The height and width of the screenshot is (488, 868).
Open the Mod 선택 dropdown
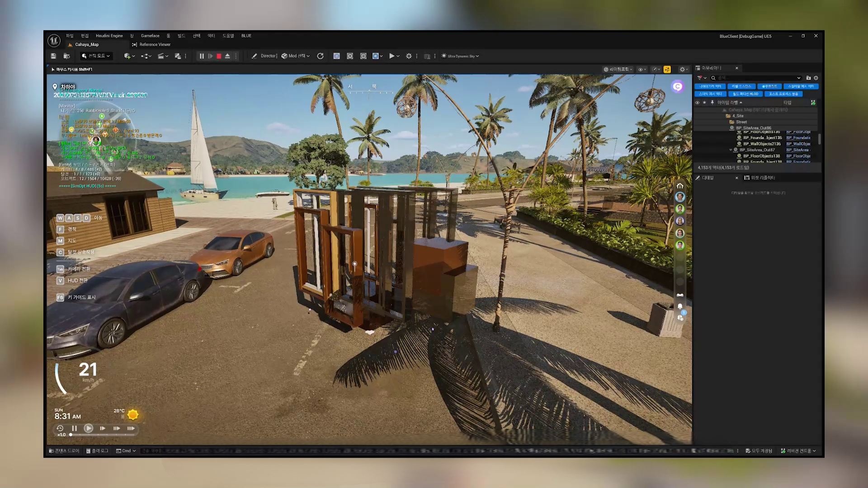(x=295, y=56)
